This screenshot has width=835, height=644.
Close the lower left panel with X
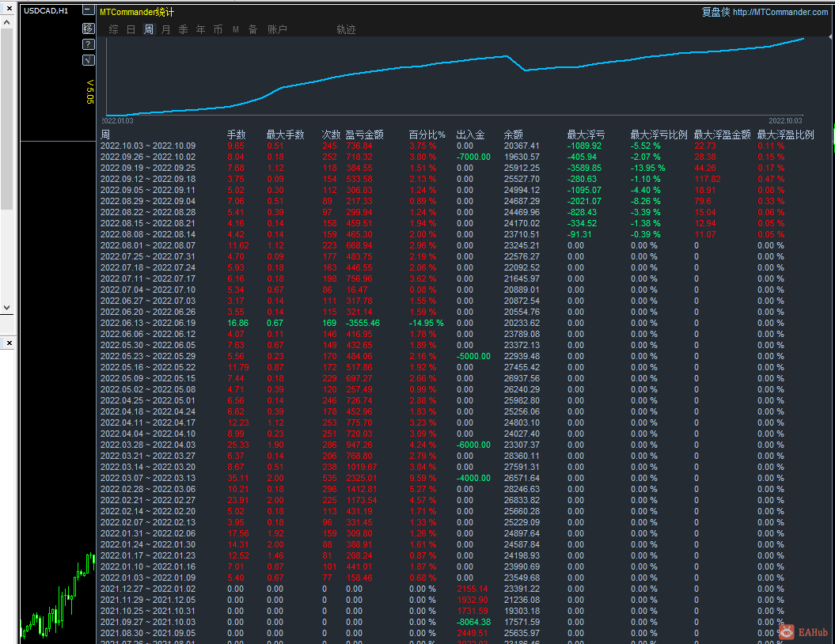click(9, 343)
